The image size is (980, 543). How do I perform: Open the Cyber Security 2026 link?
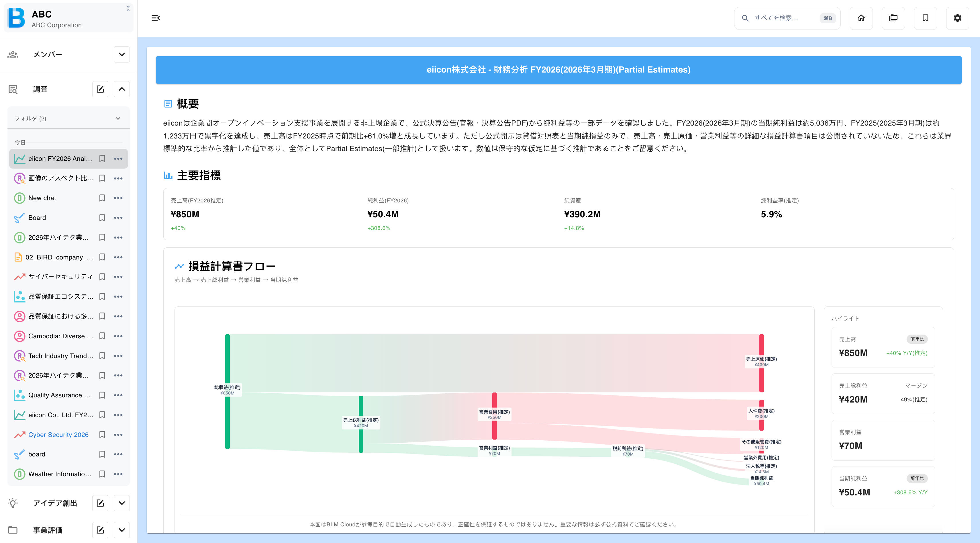(58, 435)
